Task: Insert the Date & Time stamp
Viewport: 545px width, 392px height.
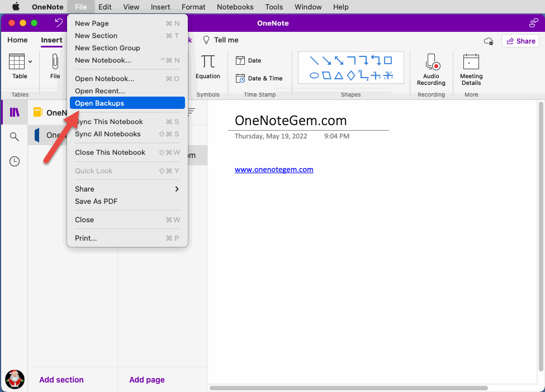Action: pos(259,79)
